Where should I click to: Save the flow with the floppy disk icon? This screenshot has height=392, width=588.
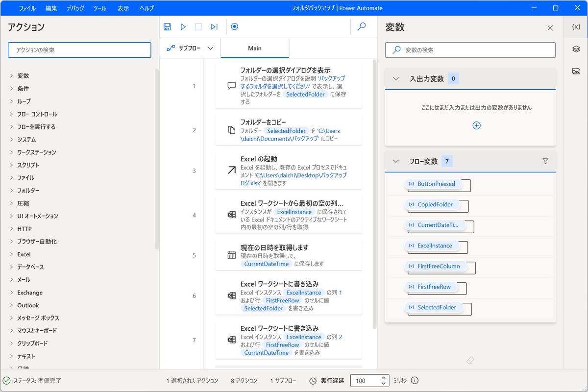(x=167, y=27)
